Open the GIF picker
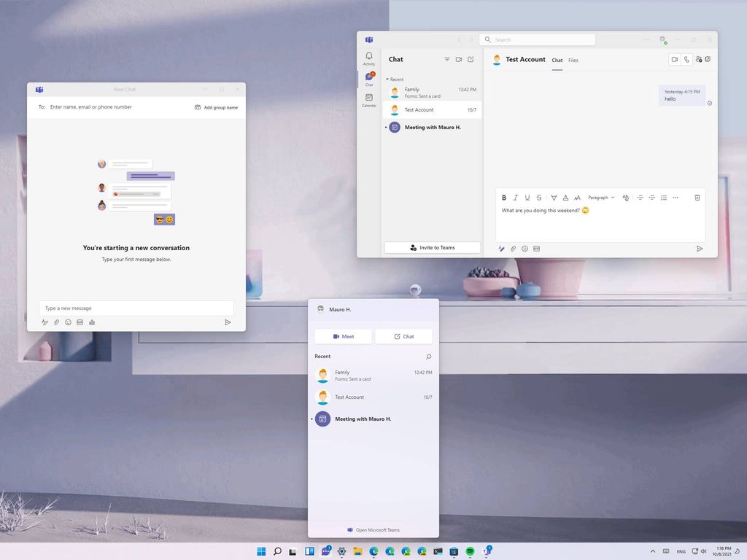 pyautogui.click(x=536, y=249)
